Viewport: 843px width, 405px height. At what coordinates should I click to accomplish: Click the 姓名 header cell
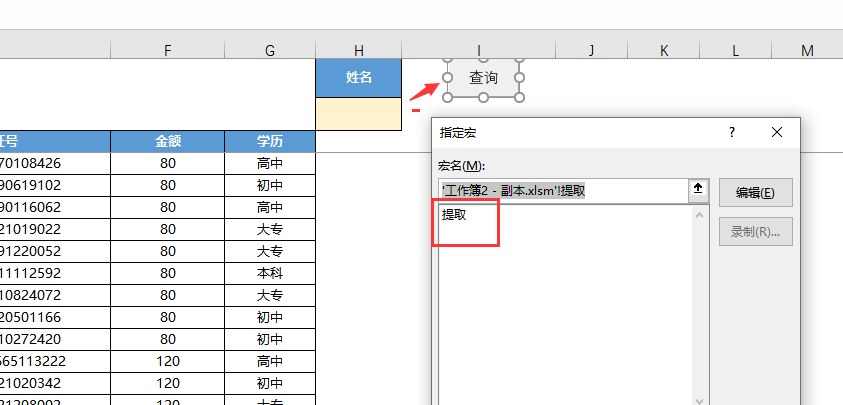(x=359, y=78)
